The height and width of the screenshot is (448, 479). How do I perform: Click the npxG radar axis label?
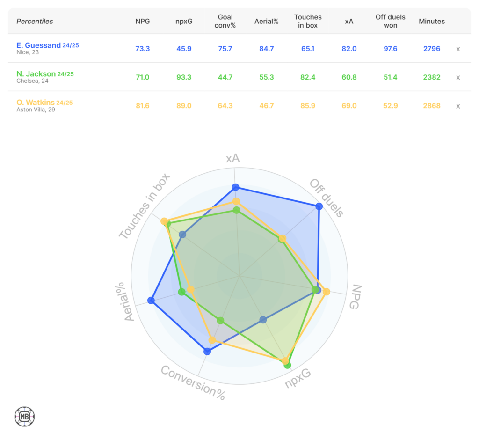(298, 379)
